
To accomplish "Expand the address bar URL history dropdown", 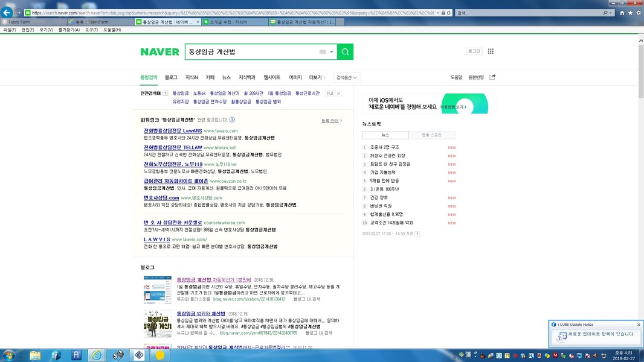I will pos(438,13).
